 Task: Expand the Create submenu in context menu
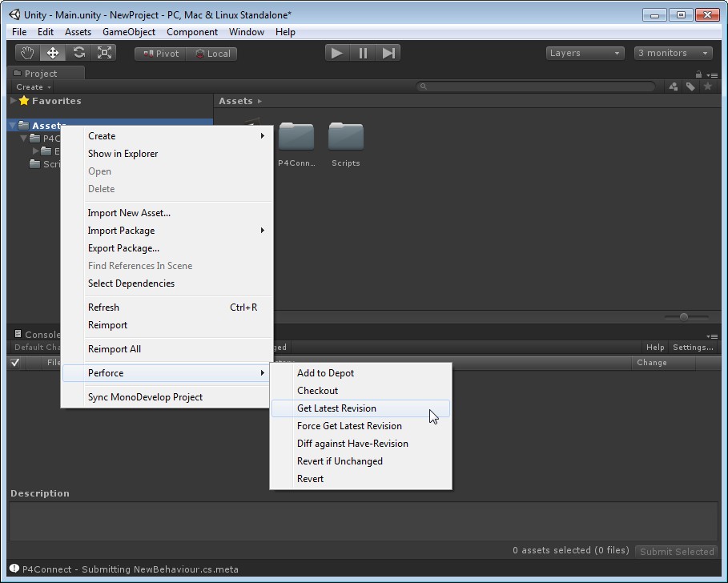(x=167, y=136)
